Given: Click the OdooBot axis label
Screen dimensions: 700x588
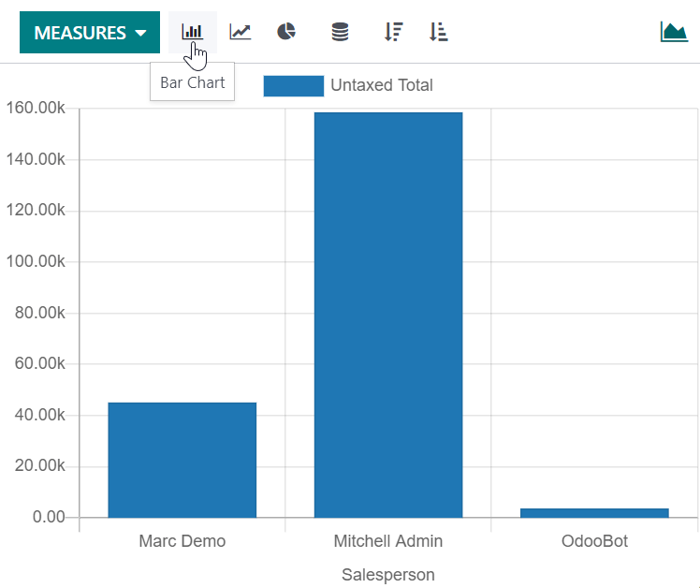Looking at the screenshot, I should [x=594, y=541].
